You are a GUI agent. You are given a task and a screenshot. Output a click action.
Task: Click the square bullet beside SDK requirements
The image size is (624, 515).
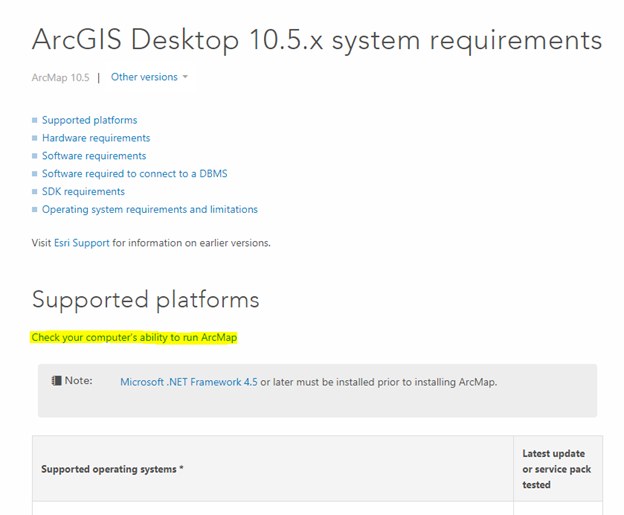35,192
